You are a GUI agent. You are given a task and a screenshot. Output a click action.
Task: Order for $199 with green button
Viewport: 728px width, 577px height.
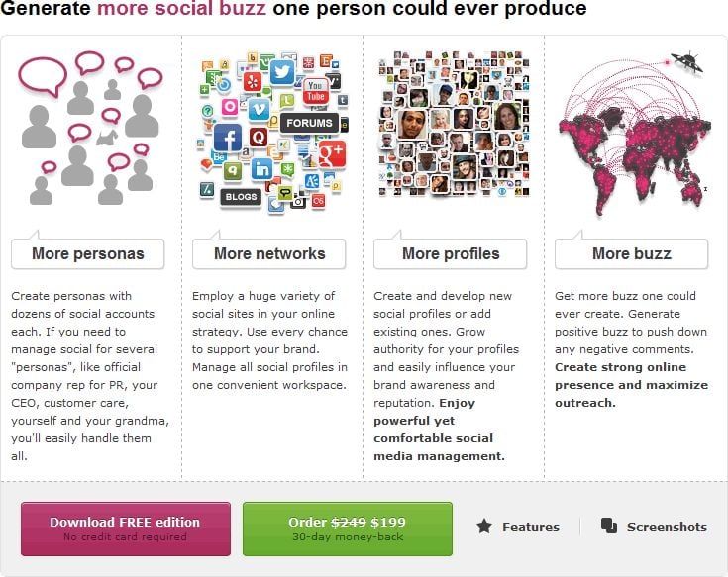348,529
